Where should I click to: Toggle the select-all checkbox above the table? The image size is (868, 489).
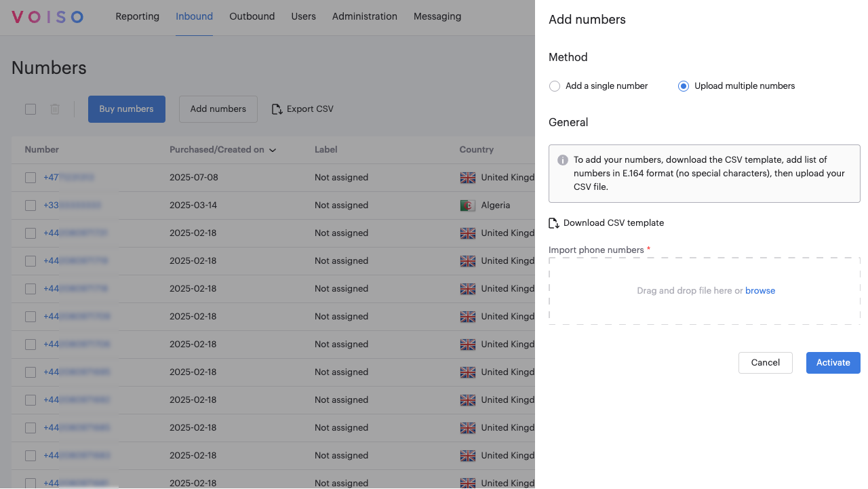click(31, 109)
